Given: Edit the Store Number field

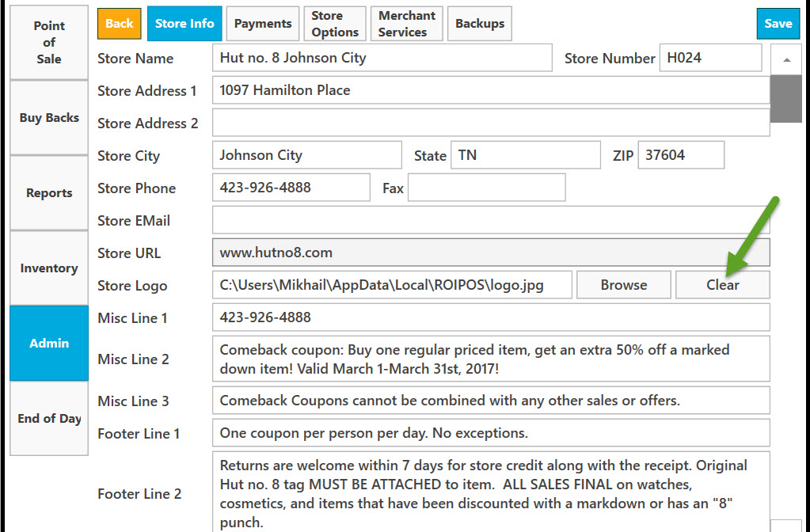Looking at the screenshot, I should [x=710, y=58].
